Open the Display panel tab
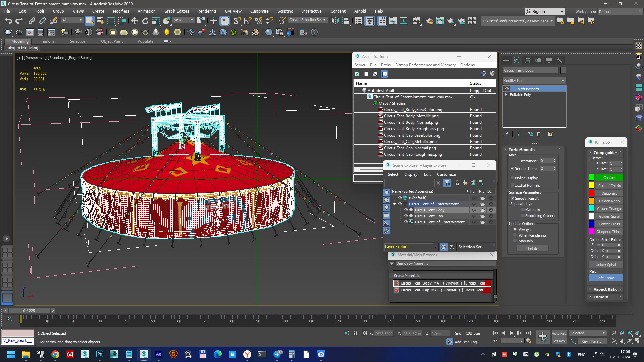 549,60
